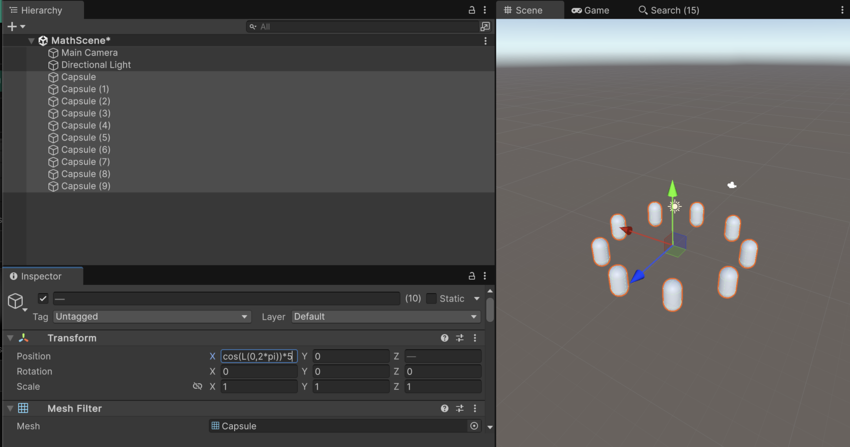
Task: Open the Search (15) tab
Action: click(x=668, y=10)
